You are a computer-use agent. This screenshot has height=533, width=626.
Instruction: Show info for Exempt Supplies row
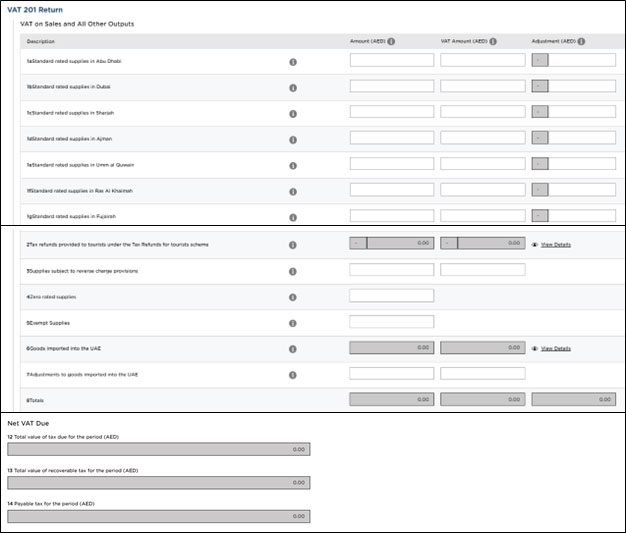(x=293, y=323)
